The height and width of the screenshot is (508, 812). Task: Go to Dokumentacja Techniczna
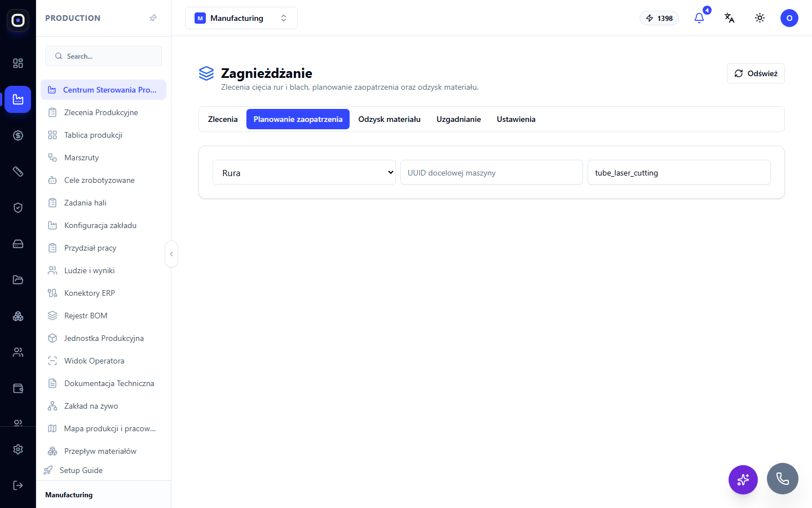[104, 383]
